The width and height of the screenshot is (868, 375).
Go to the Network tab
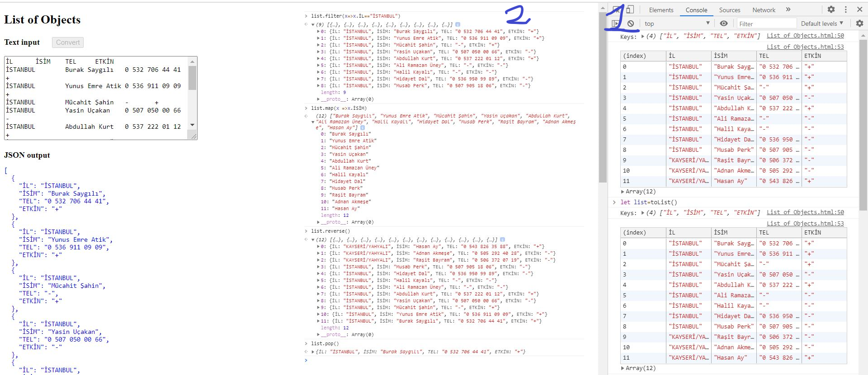click(x=764, y=10)
